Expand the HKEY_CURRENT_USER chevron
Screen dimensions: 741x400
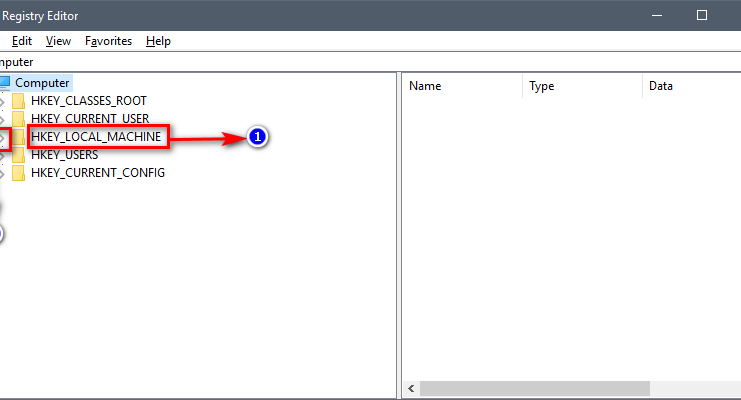coord(2,119)
